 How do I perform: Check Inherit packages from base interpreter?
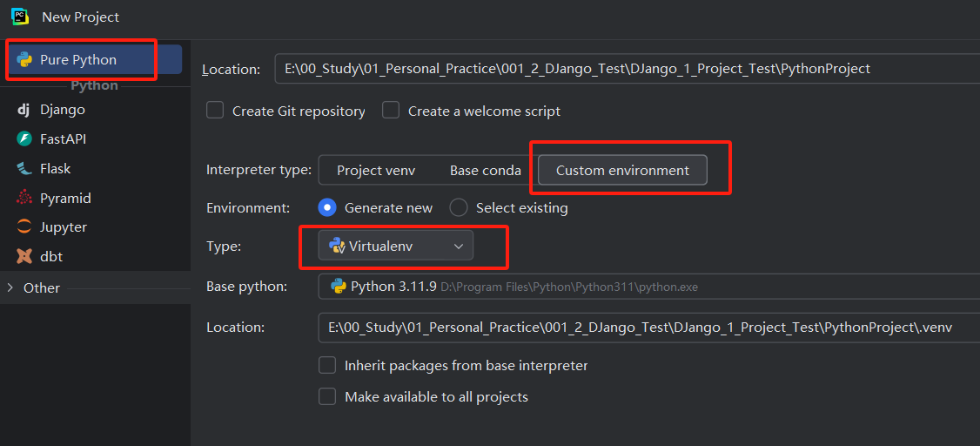(x=327, y=365)
